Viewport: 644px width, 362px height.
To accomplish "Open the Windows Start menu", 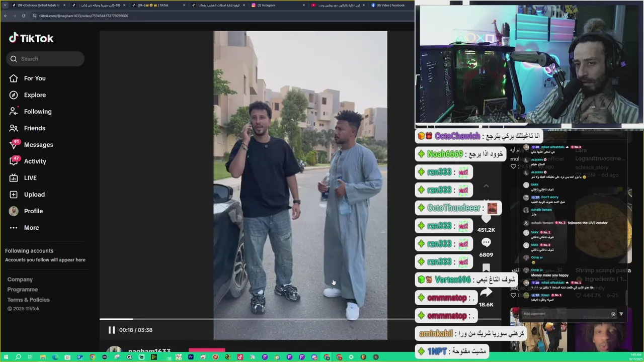I will (6, 357).
